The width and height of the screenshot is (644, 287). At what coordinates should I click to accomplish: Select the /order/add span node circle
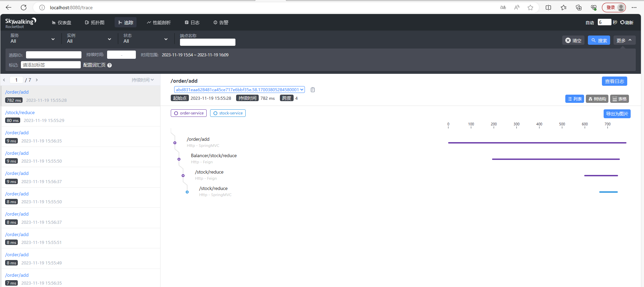(175, 143)
